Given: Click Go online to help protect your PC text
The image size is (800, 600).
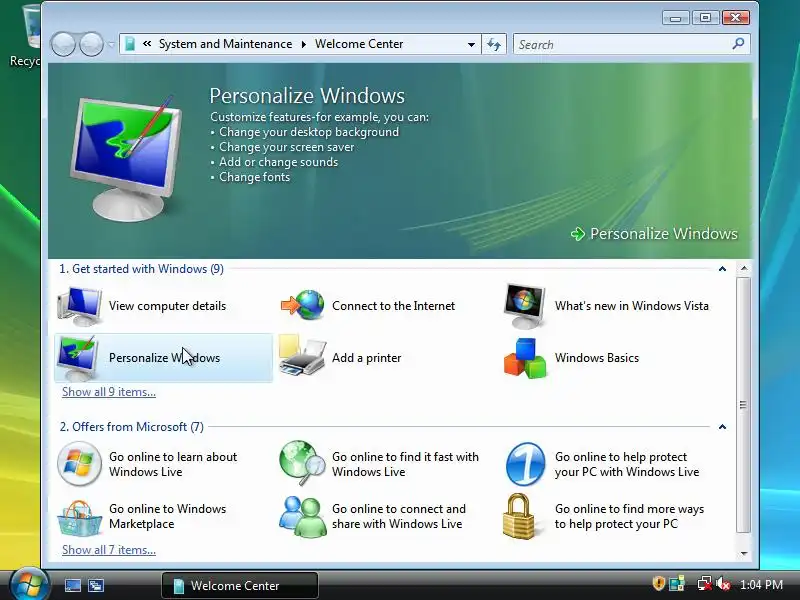Looking at the screenshot, I should click(x=627, y=464).
